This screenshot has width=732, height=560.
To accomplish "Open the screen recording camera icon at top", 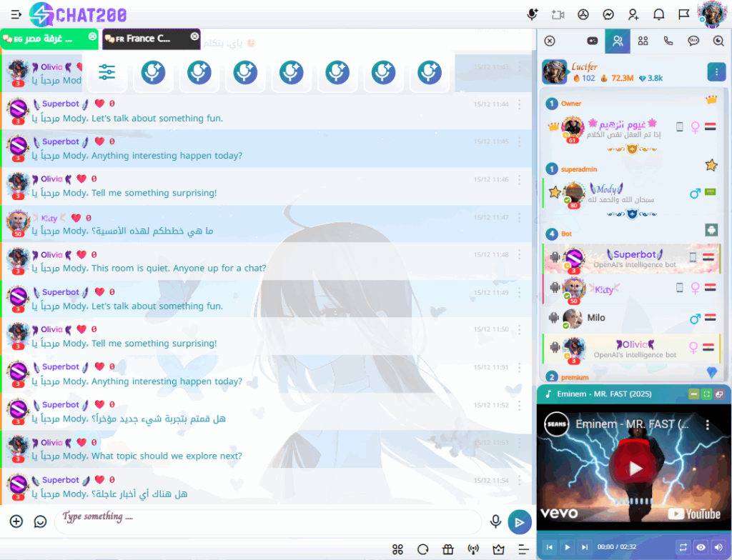I will (558, 14).
